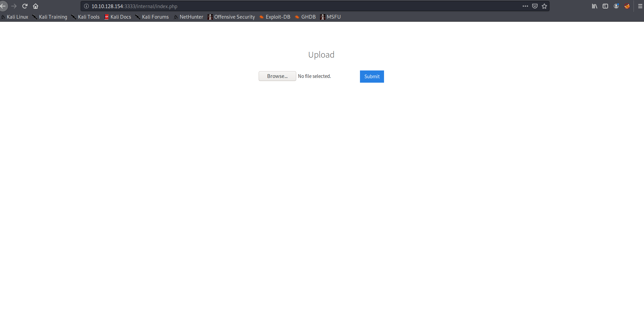Open the Library history and bookmarks icon
Image resolution: width=644 pixels, height=331 pixels.
click(x=595, y=6)
